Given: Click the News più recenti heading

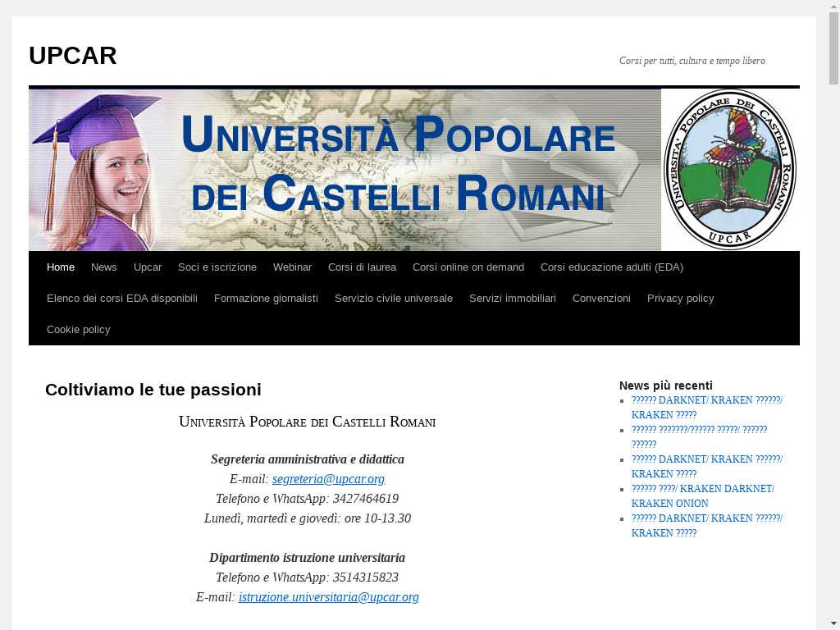Looking at the screenshot, I should point(666,386).
